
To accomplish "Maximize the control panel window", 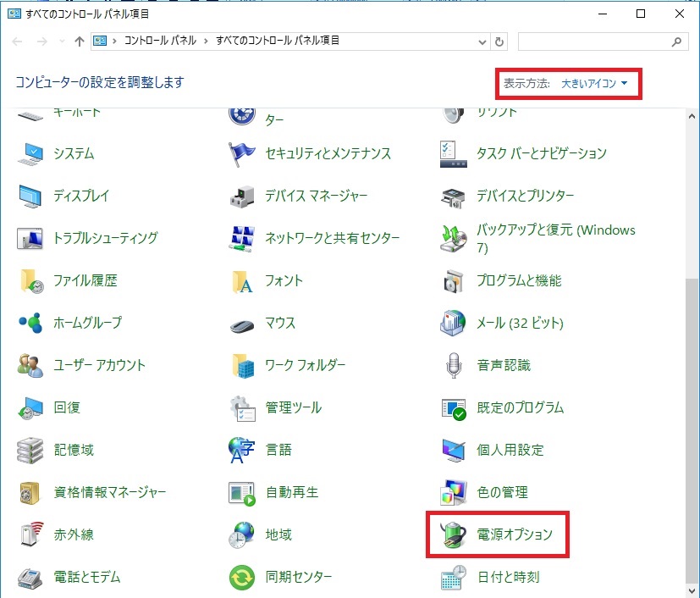I will coord(641,14).
